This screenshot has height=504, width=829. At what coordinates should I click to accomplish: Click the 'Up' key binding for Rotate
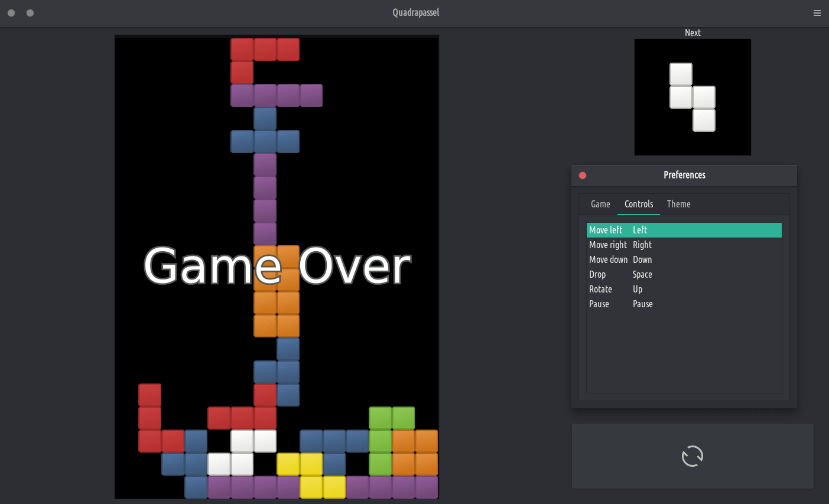tap(638, 289)
